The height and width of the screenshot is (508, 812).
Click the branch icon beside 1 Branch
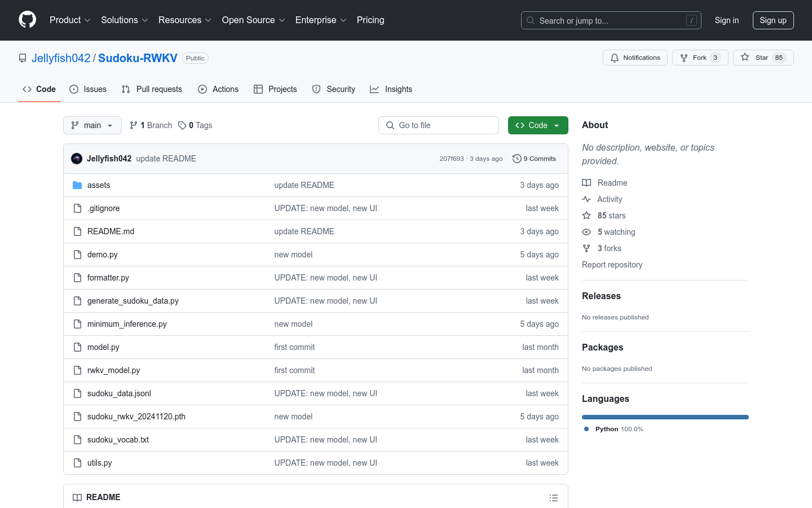[134, 125]
